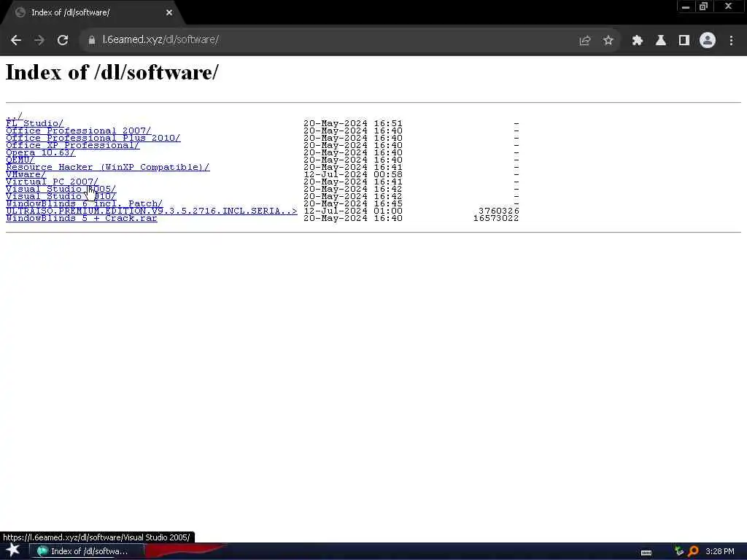
Task: Download the ULTRAISO.PREMIUM.EDITION file
Action: 152,211
